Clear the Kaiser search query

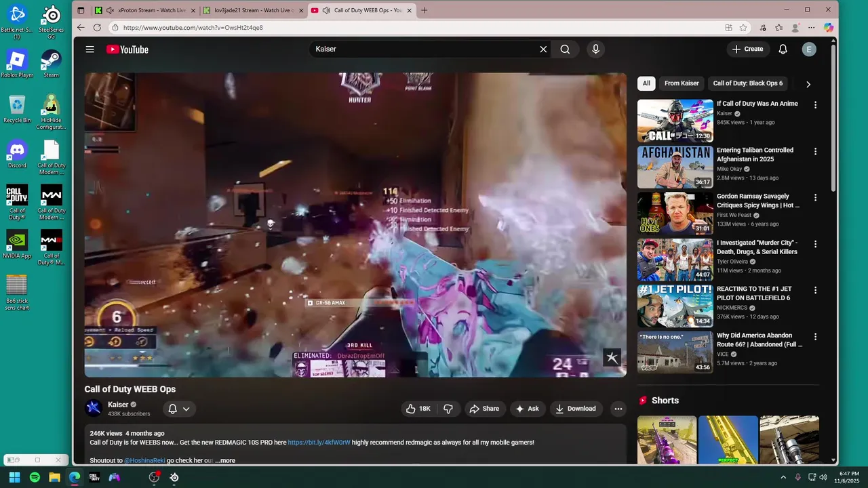[x=543, y=49]
